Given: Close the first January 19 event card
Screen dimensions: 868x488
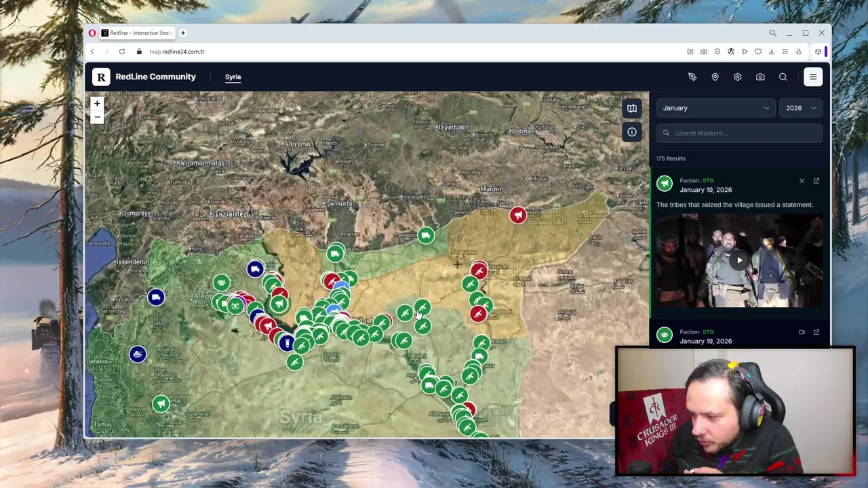Looking at the screenshot, I should point(802,181).
